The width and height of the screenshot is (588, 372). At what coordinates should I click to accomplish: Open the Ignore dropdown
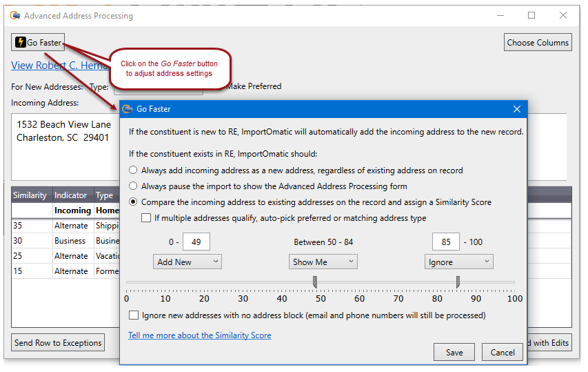458,262
